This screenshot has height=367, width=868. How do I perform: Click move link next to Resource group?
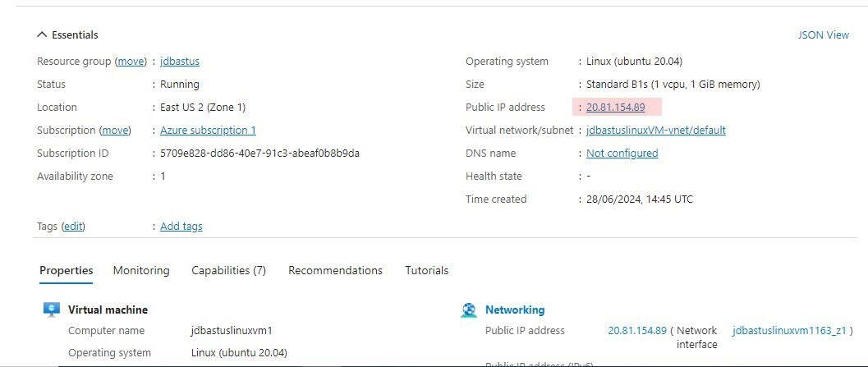tap(131, 62)
